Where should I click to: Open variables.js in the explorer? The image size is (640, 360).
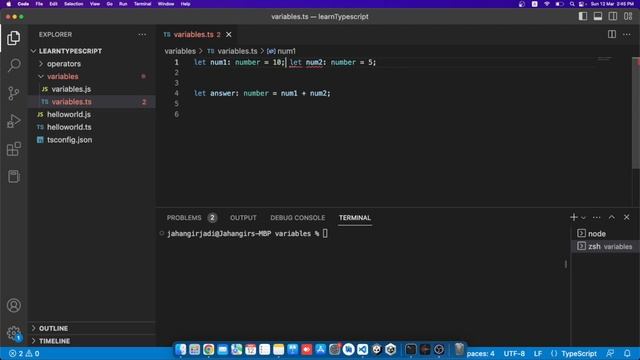(92, 89)
